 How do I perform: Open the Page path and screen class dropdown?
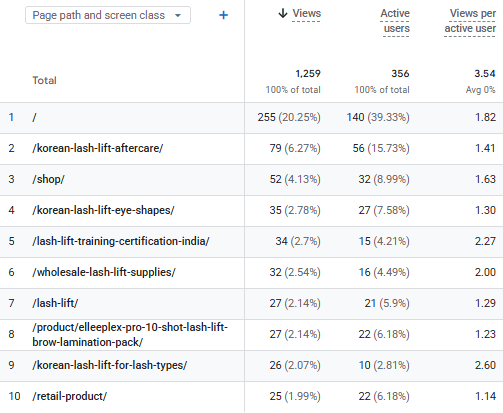[108, 15]
